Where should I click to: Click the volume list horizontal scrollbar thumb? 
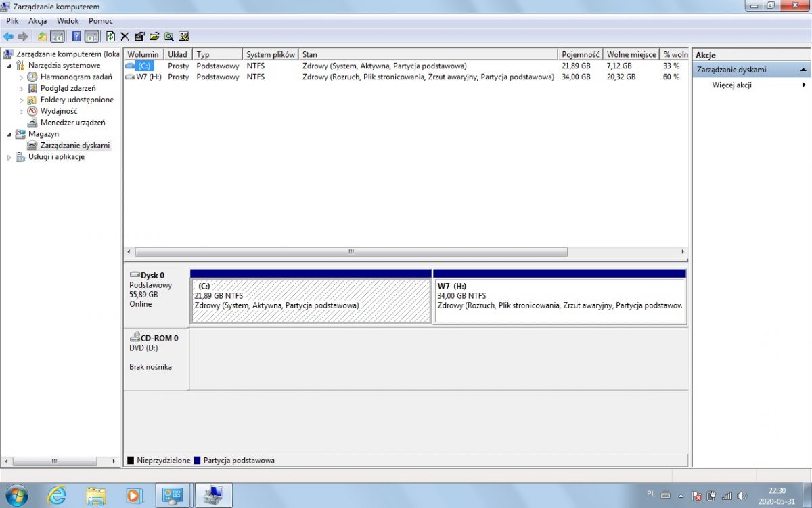pos(351,251)
